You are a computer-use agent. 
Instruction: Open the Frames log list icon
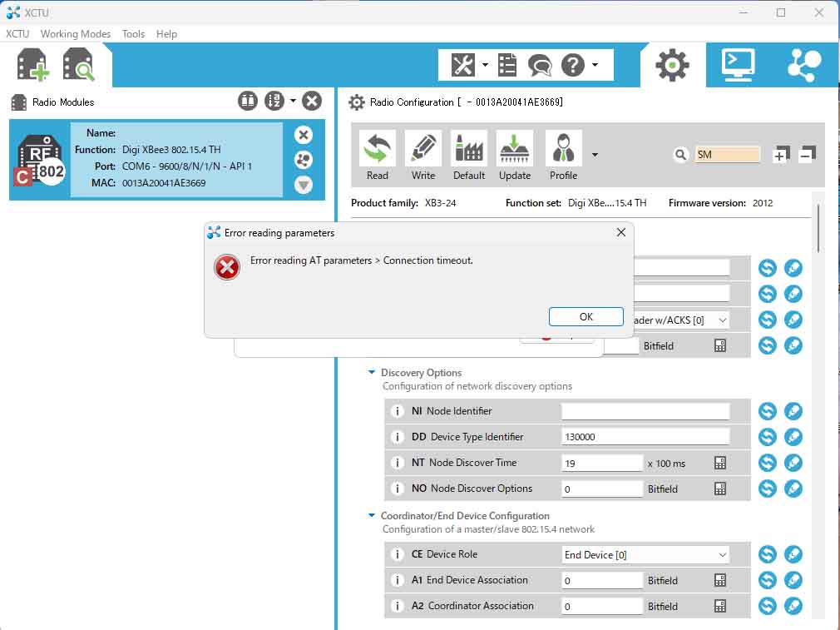tap(506, 65)
